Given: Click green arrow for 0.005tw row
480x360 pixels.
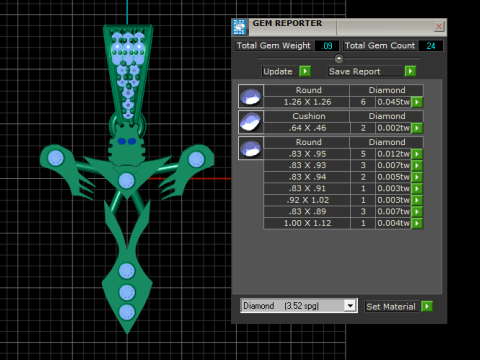Looking at the screenshot, I should [x=417, y=177].
